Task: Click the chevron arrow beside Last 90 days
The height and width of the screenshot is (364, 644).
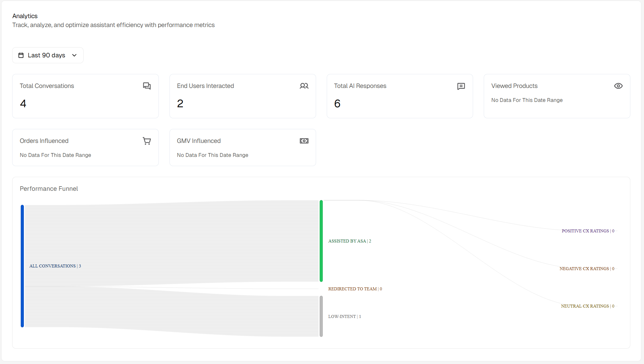Action: point(74,55)
